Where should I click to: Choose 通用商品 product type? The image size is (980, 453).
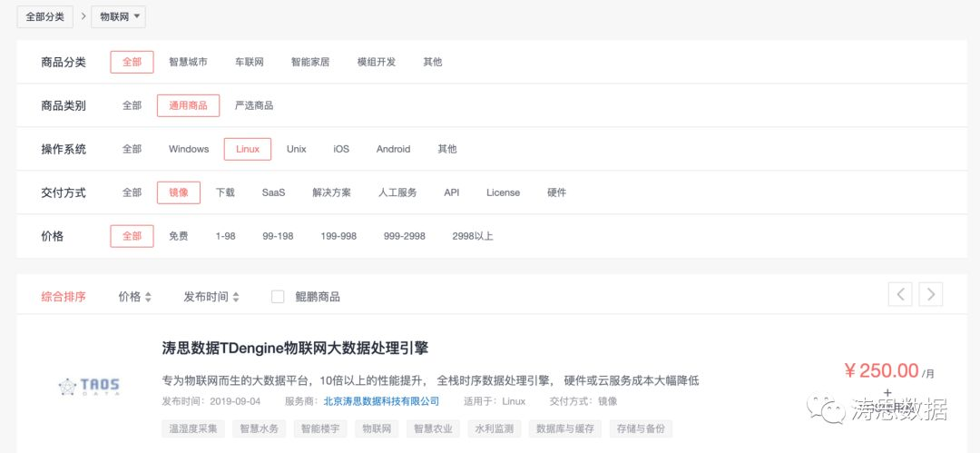point(188,105)
